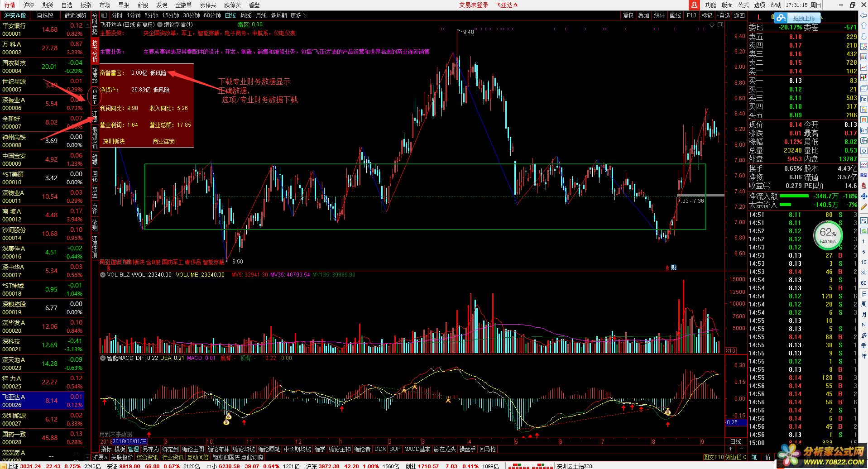This screenshot has height=469, width=868.
Task: Open the color grid table icon
Action: tap(863, 56)
